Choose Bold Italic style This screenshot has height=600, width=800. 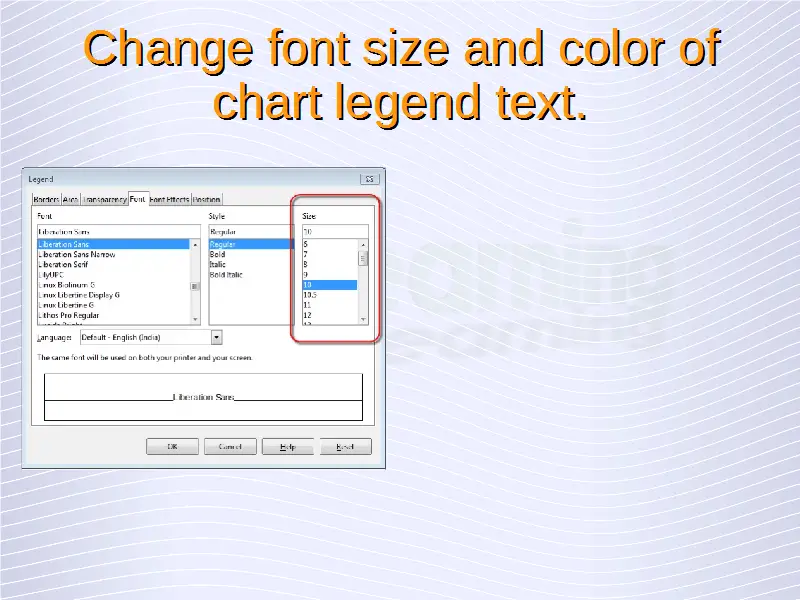click(226, 275)
